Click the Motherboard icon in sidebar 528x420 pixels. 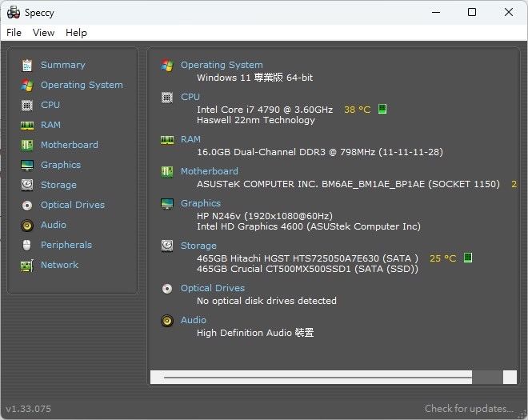[27, 145]
